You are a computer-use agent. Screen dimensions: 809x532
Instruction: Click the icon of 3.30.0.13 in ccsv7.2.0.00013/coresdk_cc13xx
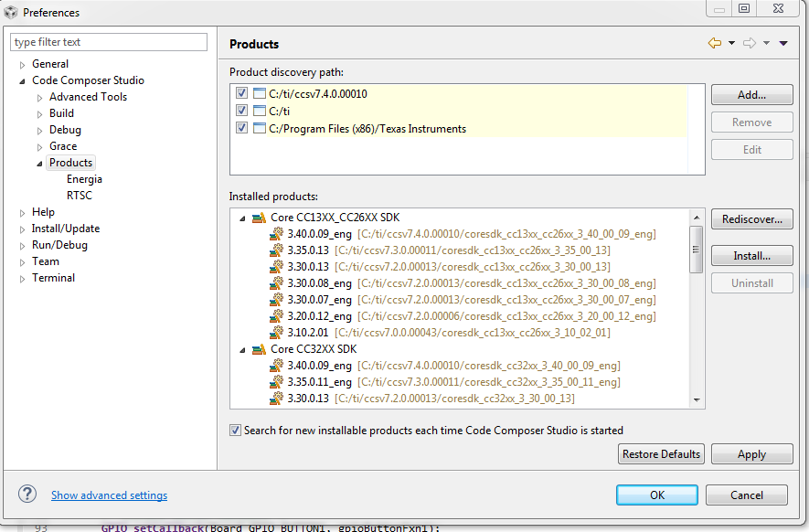pos(277,267)
